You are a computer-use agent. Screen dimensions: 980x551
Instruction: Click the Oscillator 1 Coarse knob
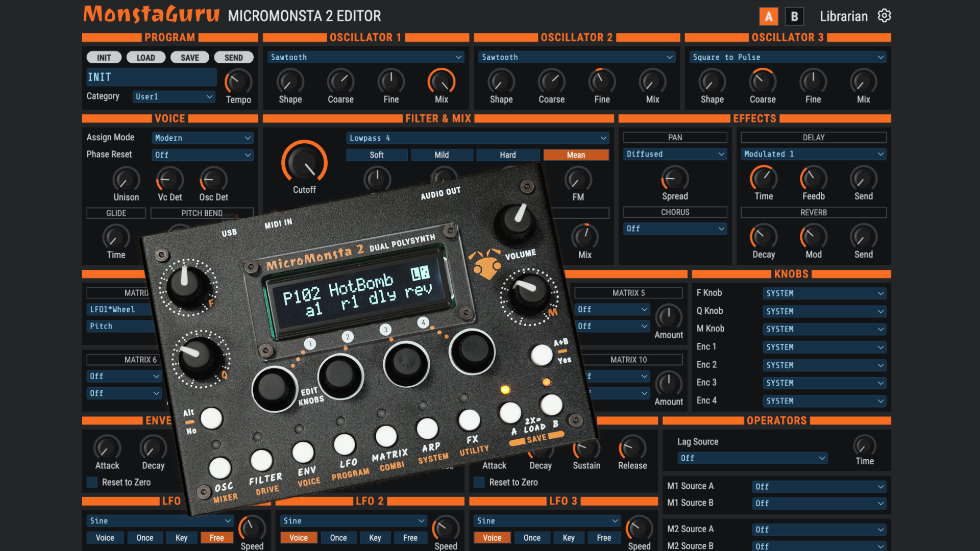[340, 82]
